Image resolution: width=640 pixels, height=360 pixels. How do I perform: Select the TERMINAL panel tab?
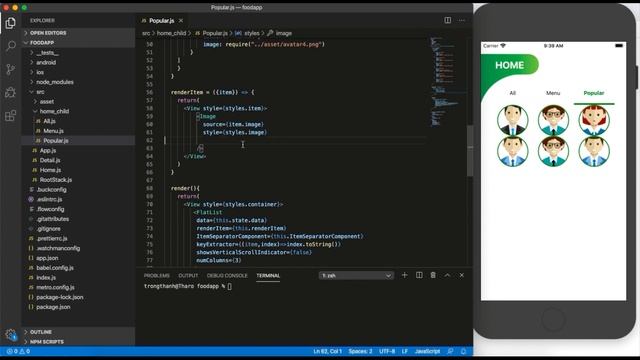[x=268, y=276]
